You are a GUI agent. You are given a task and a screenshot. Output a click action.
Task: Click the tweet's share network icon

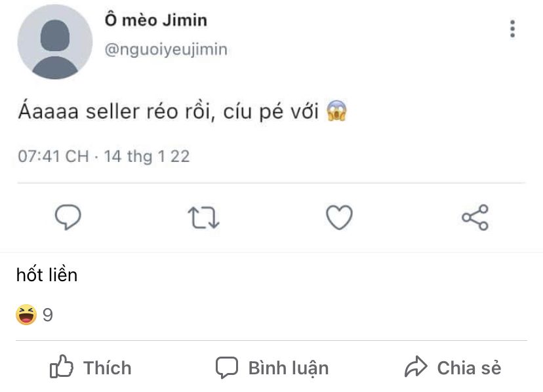coord(475,218)
